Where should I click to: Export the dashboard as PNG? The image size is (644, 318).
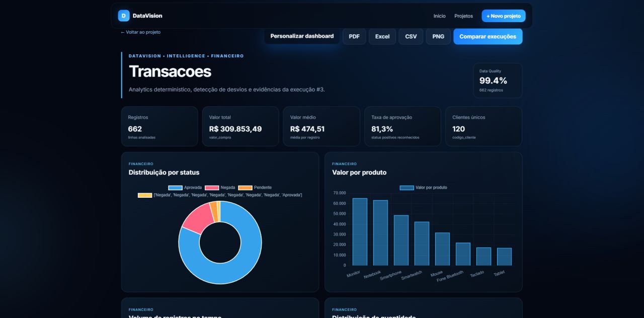(x=438, y=36)
